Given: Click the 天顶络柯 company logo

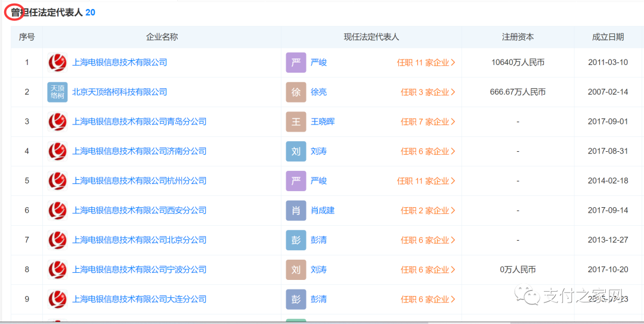Looking at the screenshot, I should click(x=57, y=92).
